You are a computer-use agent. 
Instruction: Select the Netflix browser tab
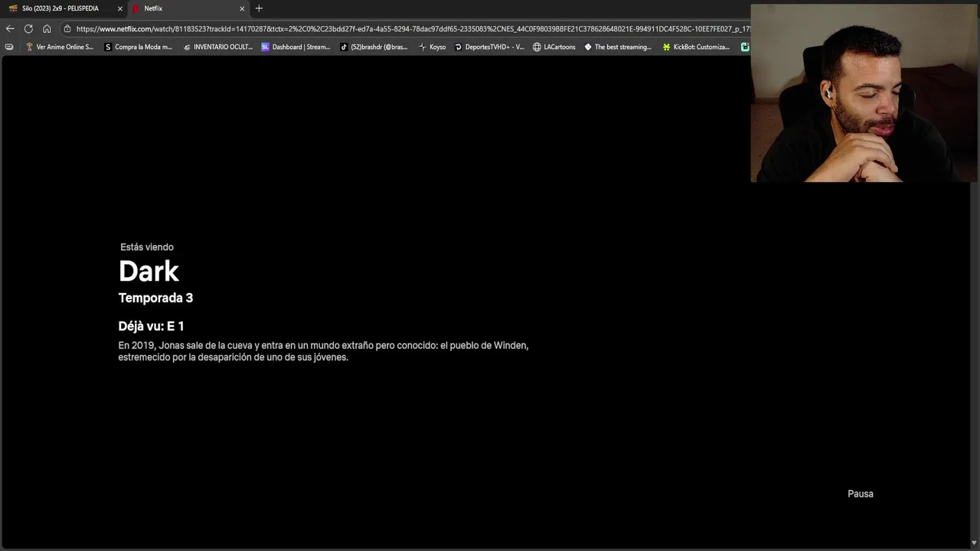point(188,8)
